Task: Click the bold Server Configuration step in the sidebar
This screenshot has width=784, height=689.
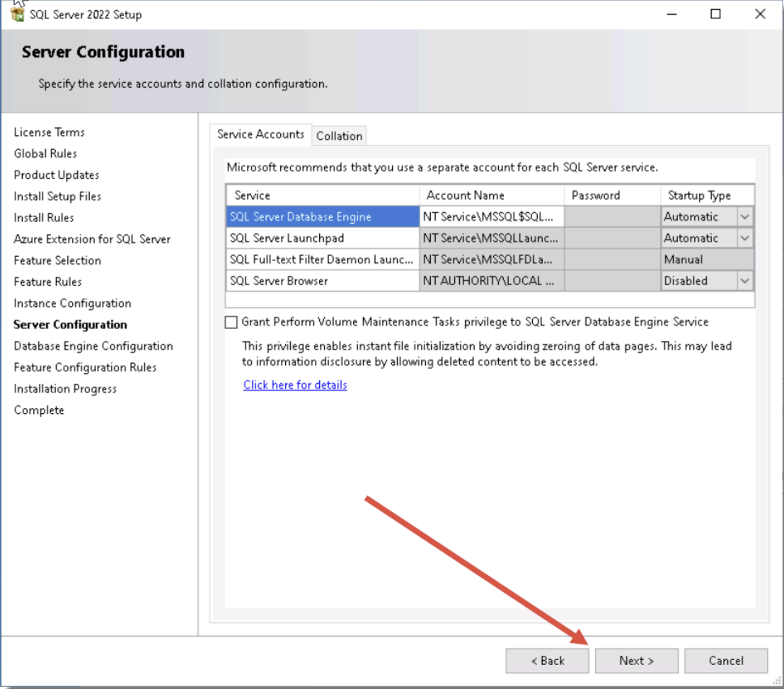Action: (71, 325)
